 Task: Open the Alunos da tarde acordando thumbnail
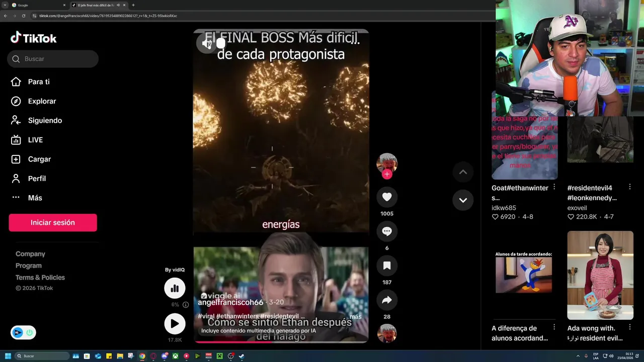(524, 275)
